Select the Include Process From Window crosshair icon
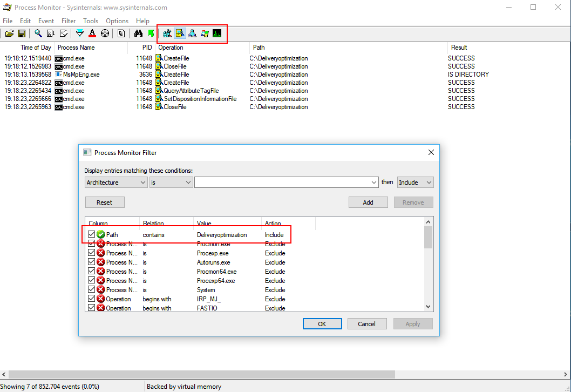 pos(105,33)
